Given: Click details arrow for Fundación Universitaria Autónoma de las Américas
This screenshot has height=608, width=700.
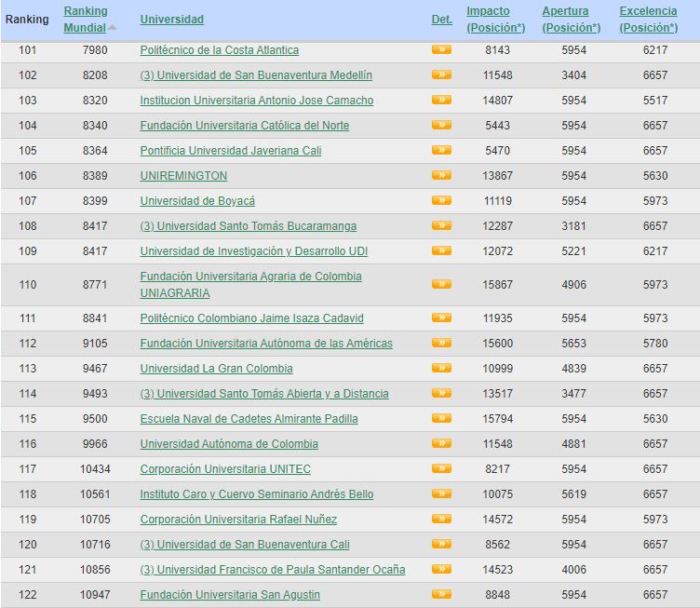Looking at the screenshot, I should tap(441, 343).
